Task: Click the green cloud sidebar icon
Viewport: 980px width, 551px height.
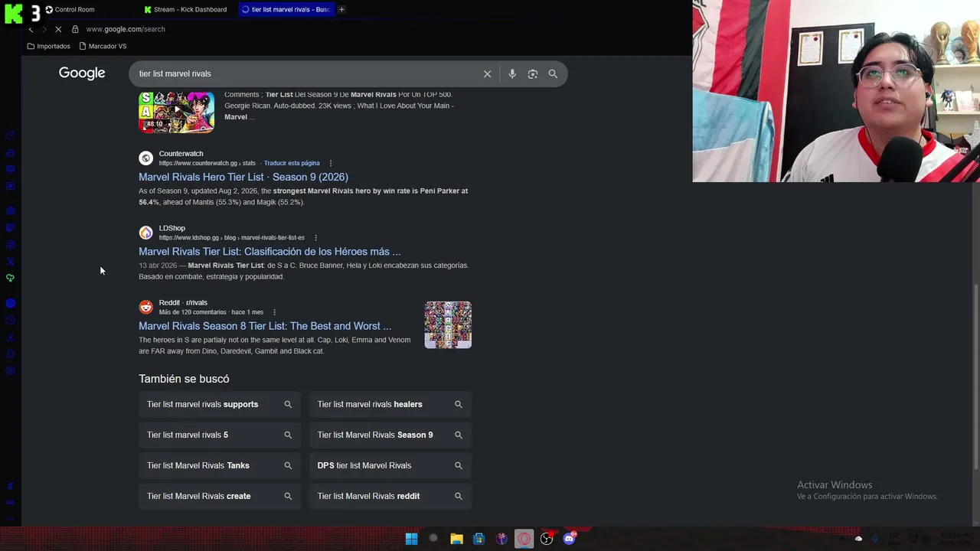Action: (10, 278)
